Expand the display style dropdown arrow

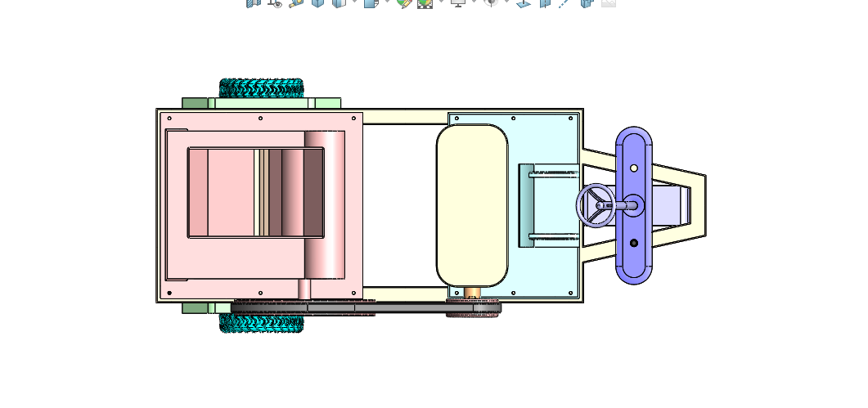pyautogui.click(x=354, y=2)
